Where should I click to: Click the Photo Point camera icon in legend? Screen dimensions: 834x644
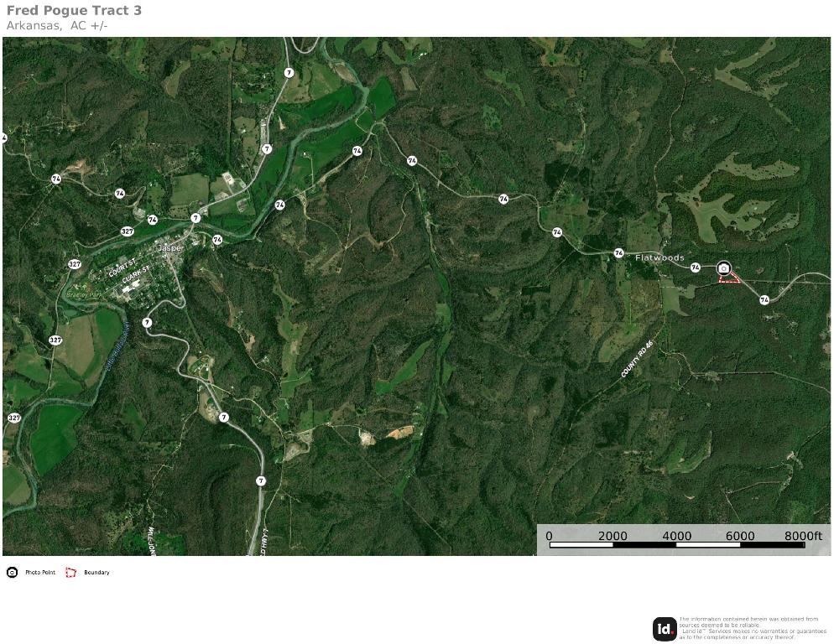coord(13,572)
